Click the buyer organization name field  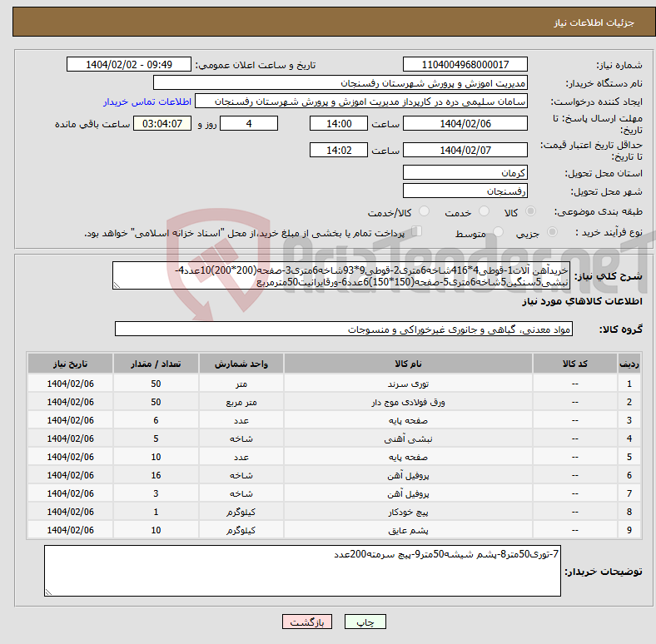pos(340,83)
